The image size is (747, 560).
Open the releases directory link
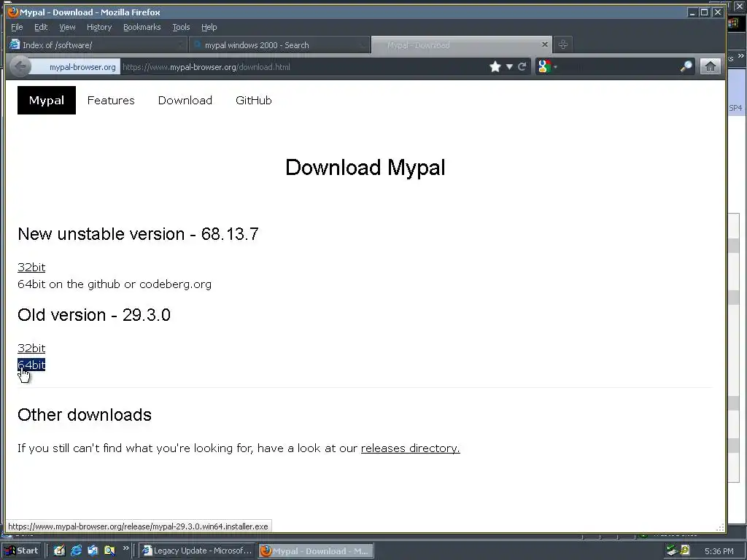tap(410, 448)
